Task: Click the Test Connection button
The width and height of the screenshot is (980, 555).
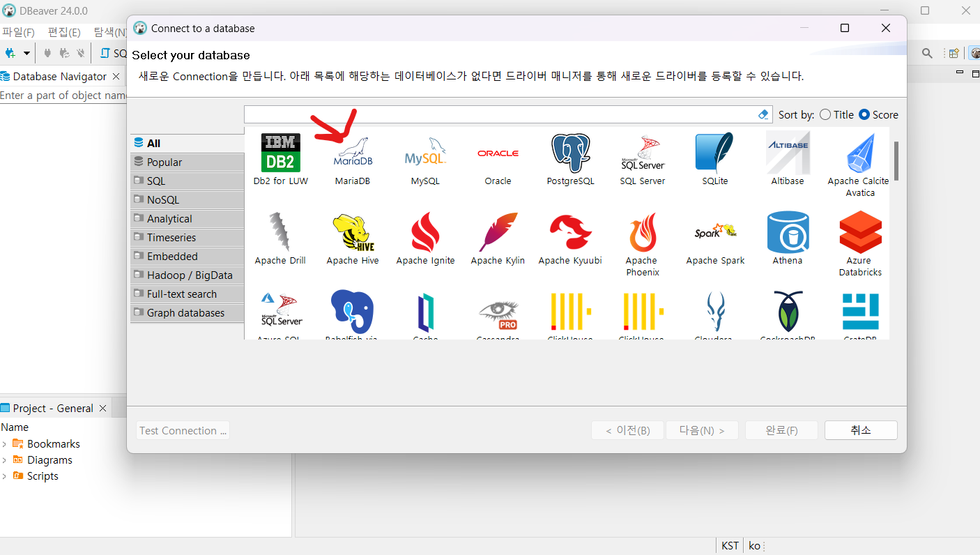Action: click(183, 430)
